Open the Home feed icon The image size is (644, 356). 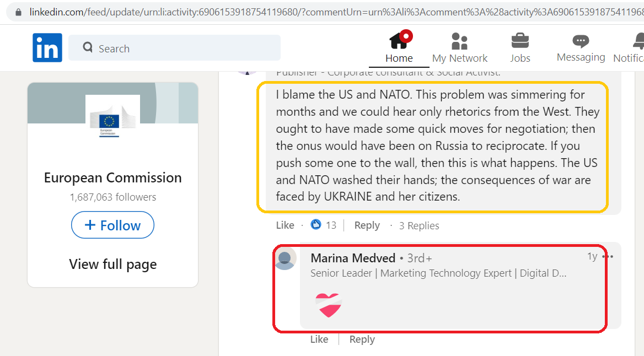coord(399,41)
